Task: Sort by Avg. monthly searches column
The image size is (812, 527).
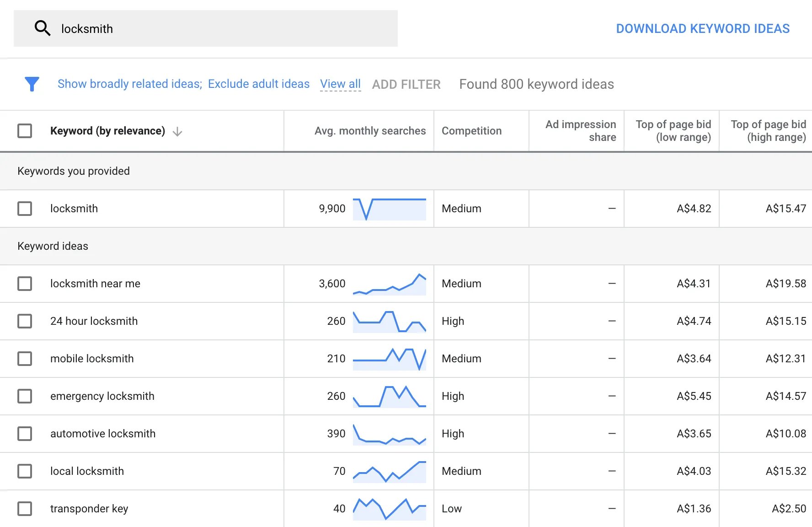Action: (370, 131)
